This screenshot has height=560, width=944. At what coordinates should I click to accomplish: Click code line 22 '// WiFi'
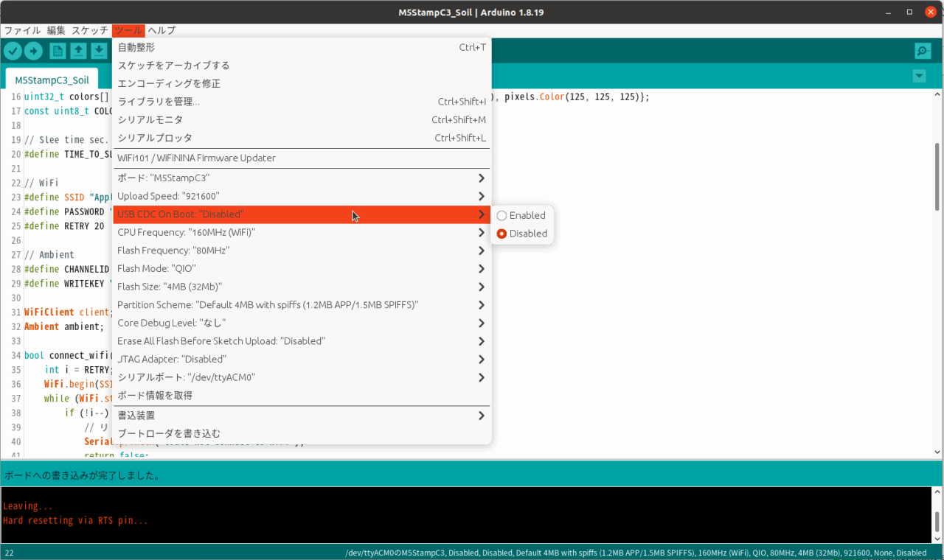[x=41, y=183]
